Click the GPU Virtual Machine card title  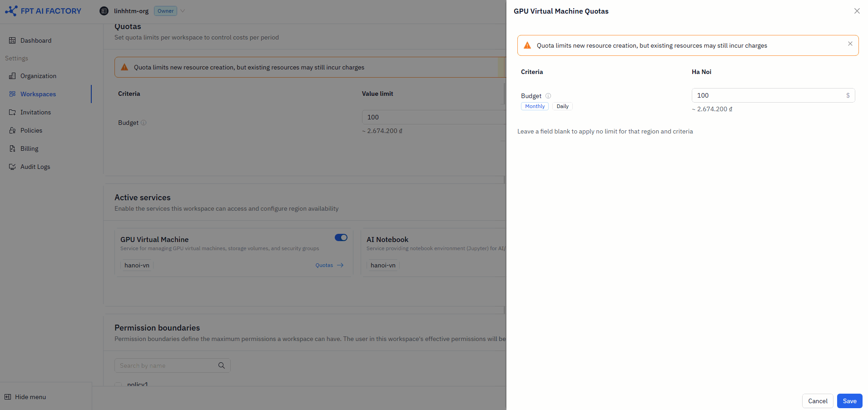(x=154, y=239)
